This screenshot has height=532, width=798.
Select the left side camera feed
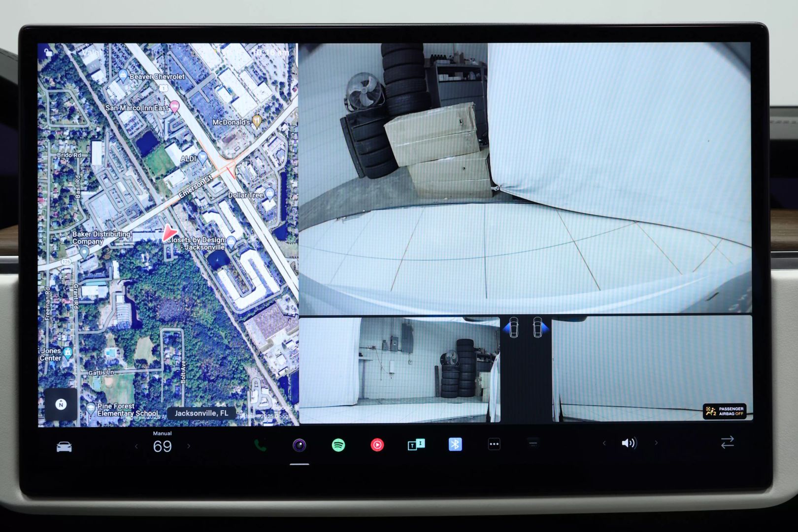(399, 370)
